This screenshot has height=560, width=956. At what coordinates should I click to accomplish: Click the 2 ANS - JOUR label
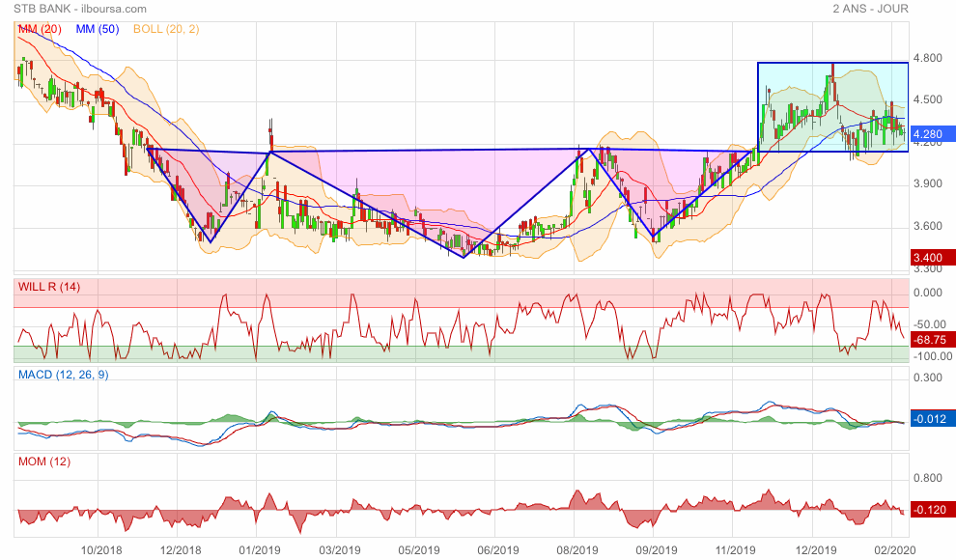click(871, 9)
